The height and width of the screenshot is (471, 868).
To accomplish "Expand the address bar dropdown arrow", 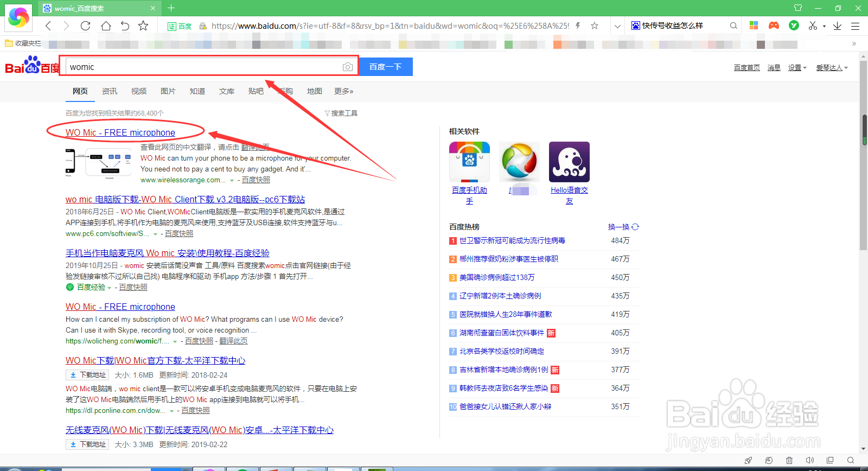I will point(617,26).
